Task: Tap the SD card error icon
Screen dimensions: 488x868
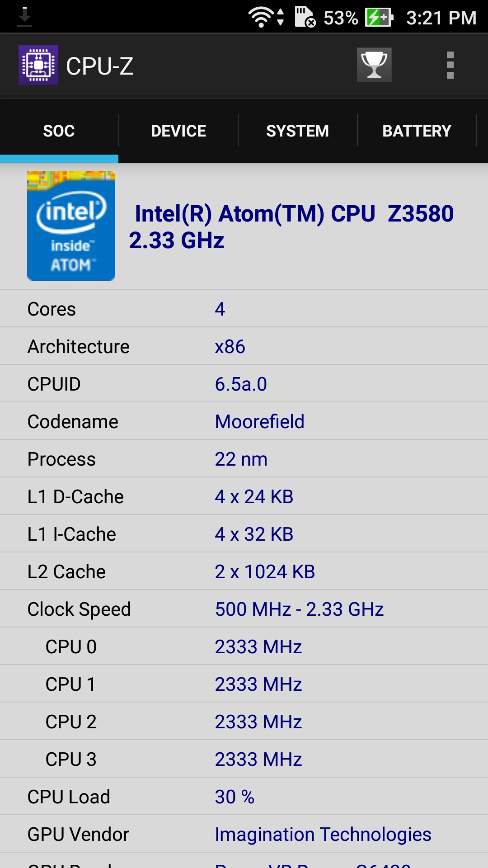Action: 305,17
